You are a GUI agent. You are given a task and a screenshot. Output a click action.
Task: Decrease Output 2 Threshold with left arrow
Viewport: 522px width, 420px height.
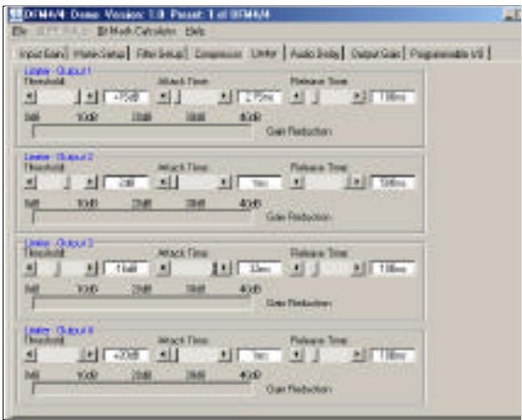coord(31,182)
